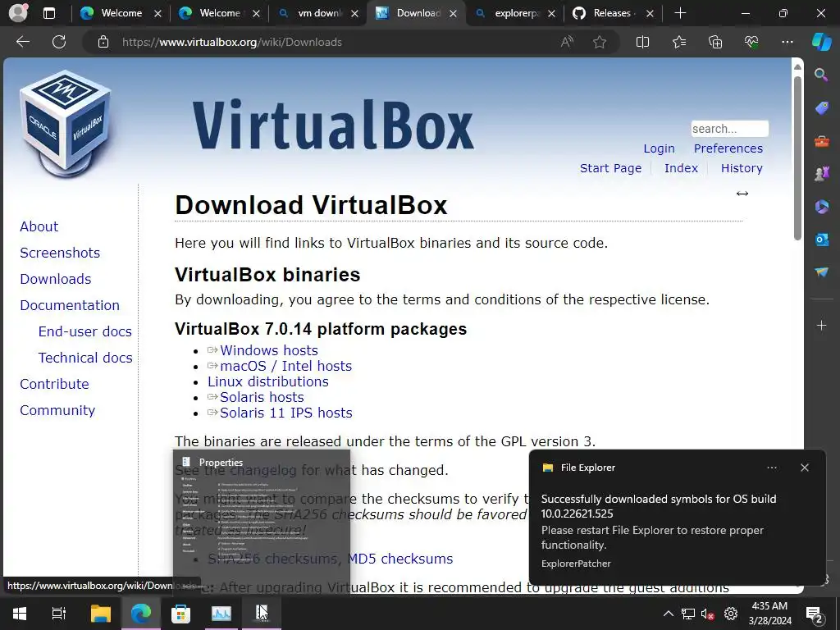The width and height of the screenshot is (840, 630).
Task: Open profile avatar icon
Action: 18,13
